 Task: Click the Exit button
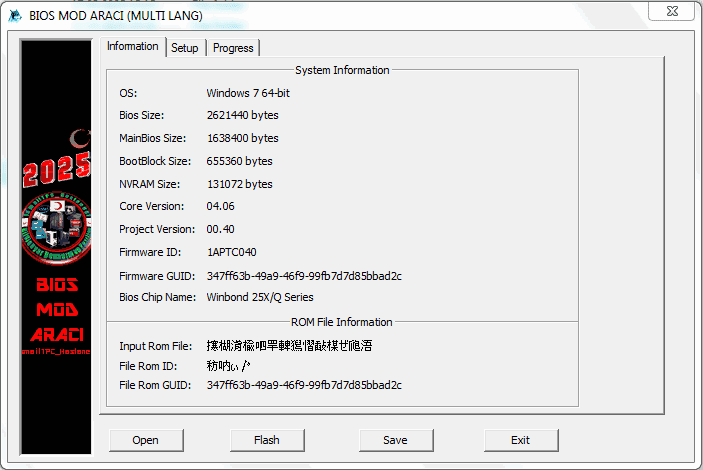(520, 440)
